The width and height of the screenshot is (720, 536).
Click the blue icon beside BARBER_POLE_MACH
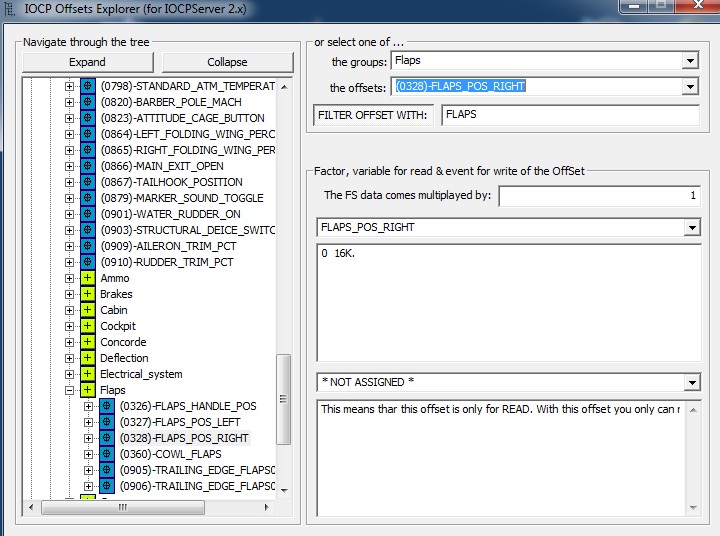(x=88, y=102)
